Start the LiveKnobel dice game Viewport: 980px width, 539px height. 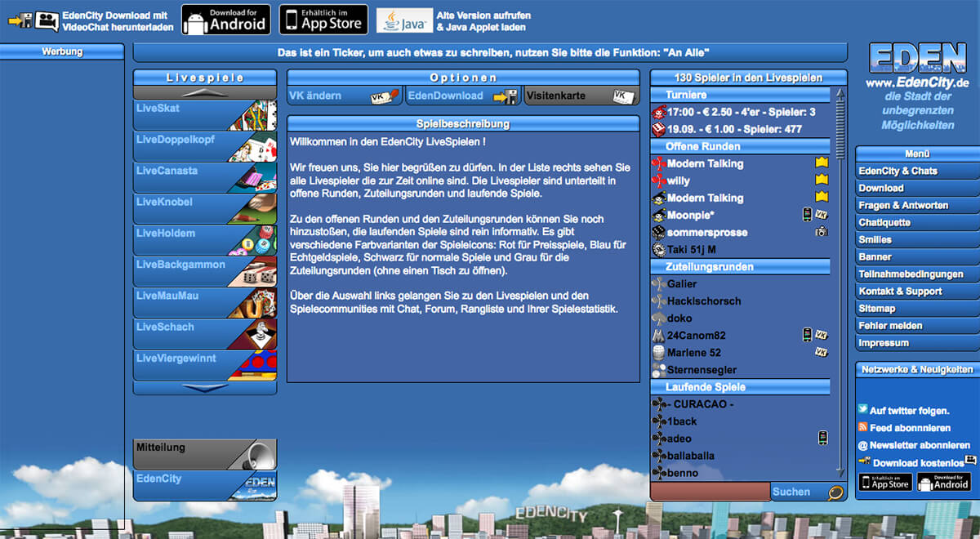coord(205,208)
